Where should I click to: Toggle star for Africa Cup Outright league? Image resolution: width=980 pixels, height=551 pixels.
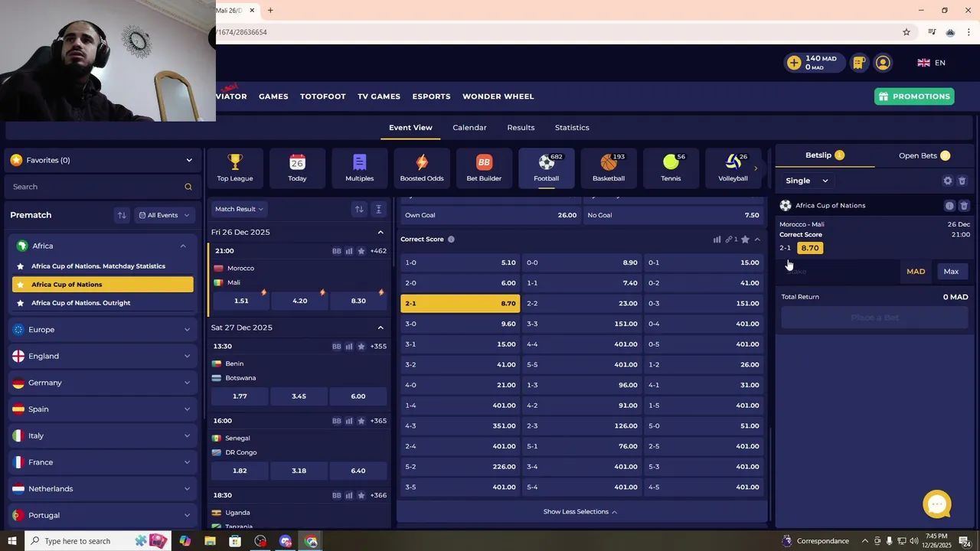20,303
